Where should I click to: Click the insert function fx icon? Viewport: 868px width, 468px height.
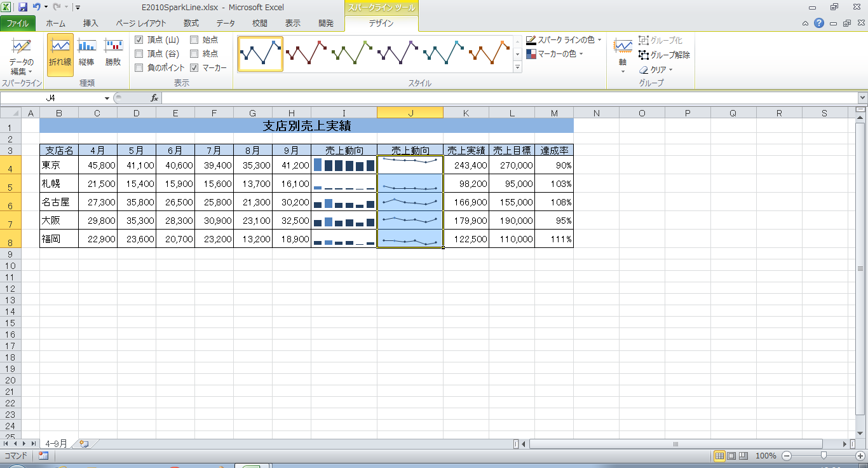[154, 98]
